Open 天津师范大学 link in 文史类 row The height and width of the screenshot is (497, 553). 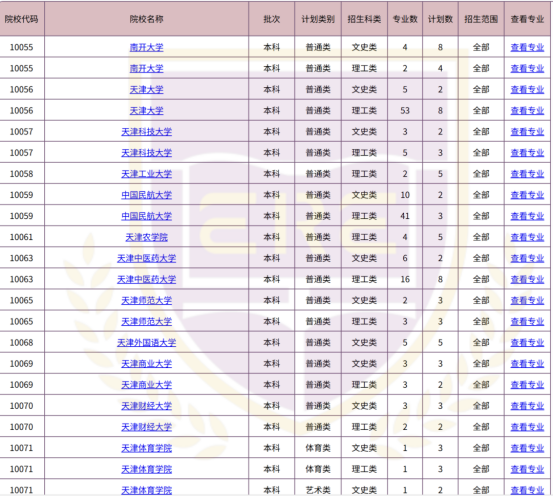[x=146, y=301]
